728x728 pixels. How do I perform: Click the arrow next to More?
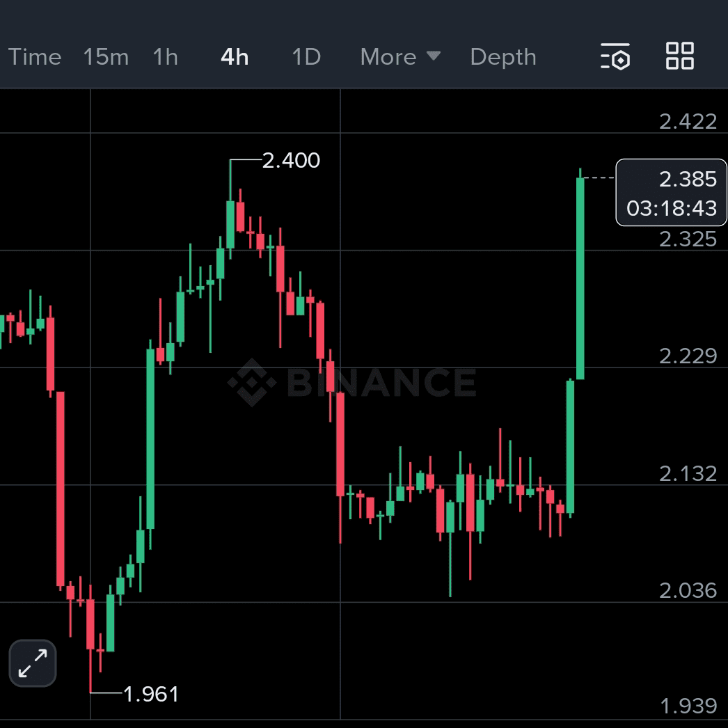[x=434, y=56]
